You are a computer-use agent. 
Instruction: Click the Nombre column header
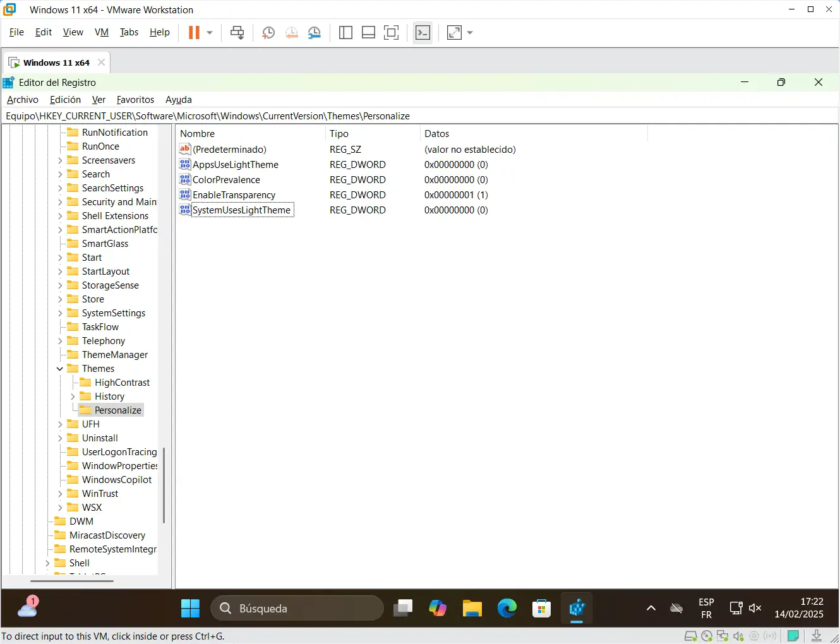coord(251,134)
